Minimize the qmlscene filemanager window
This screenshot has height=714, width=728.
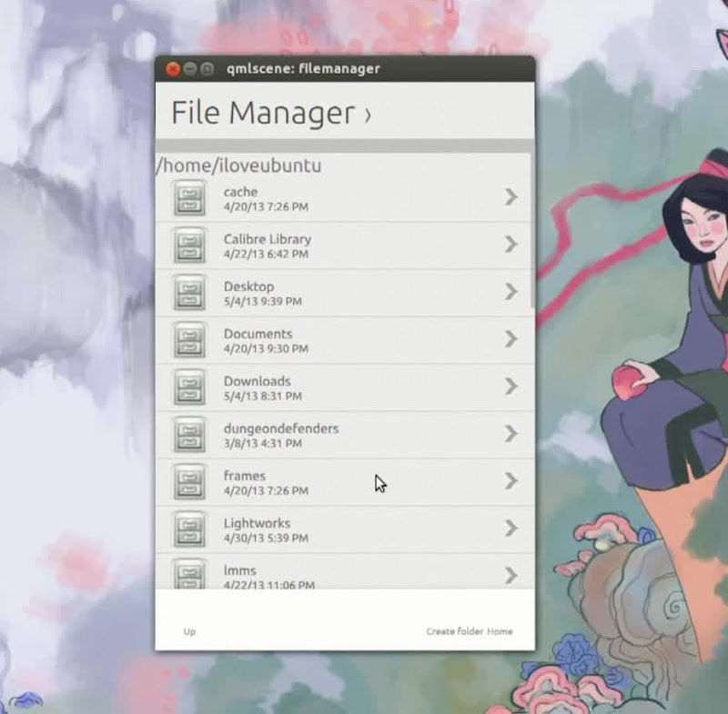[190, 69]
